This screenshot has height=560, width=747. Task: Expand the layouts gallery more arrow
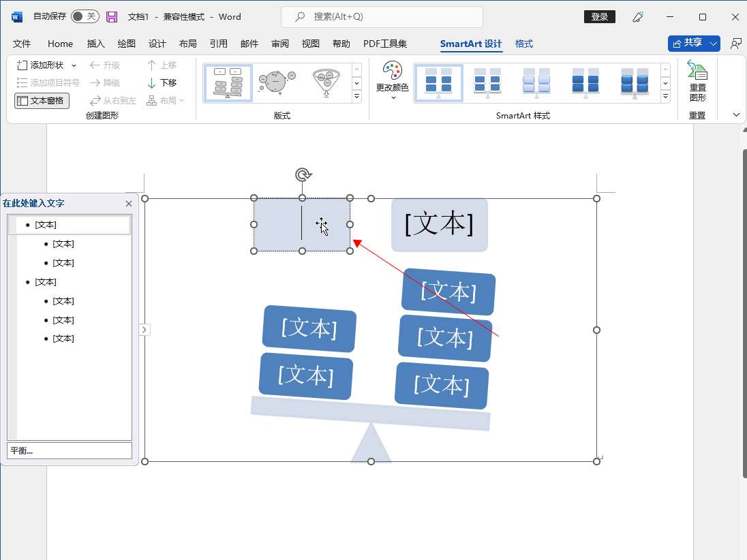click(356, 97)
